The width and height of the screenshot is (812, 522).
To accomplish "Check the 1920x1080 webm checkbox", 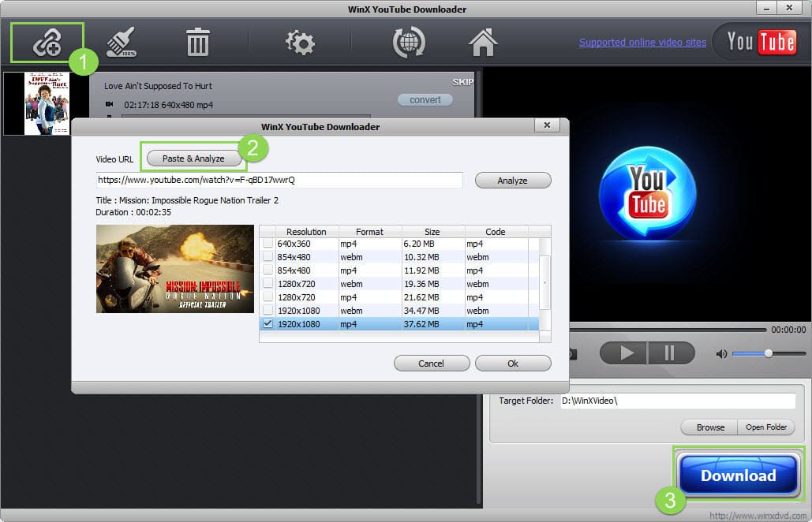I will (268, 311).
